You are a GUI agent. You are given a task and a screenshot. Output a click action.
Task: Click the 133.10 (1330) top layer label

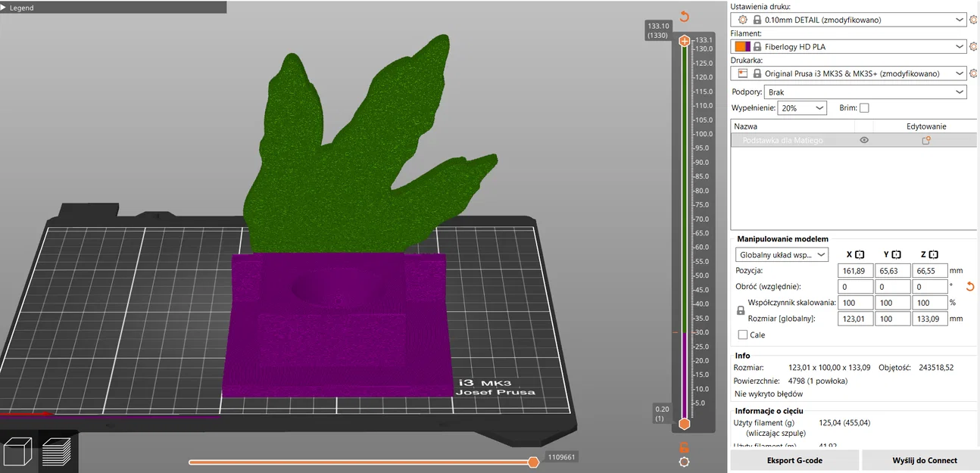click(657, 30)
